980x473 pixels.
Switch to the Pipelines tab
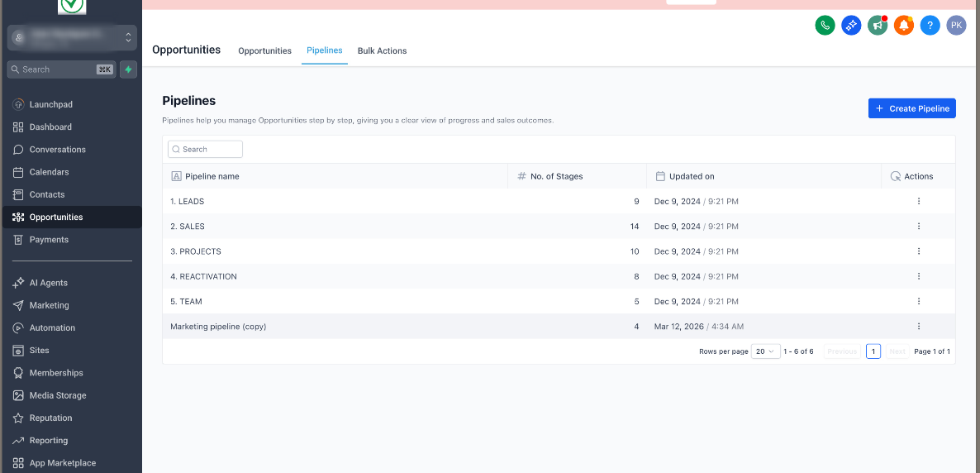click(325, 50)
